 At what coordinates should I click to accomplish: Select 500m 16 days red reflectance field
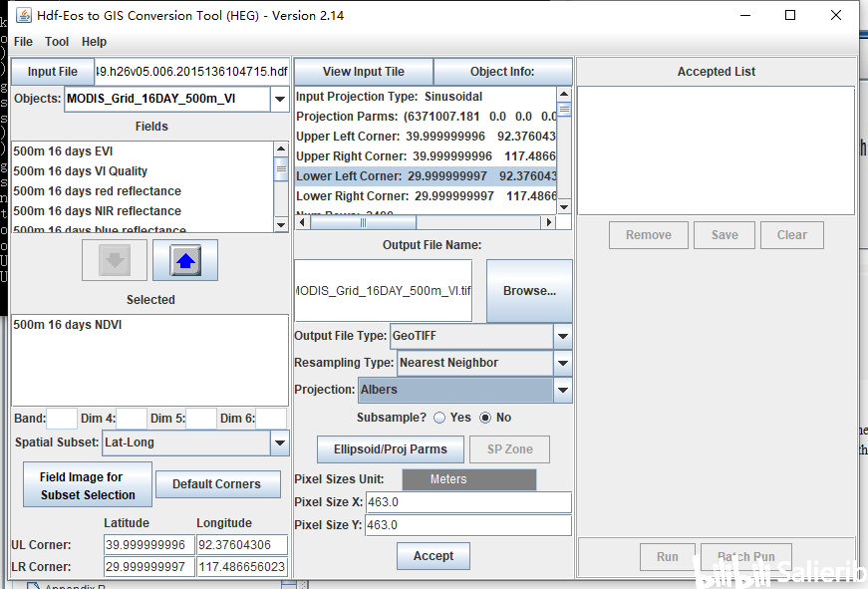tap(143, 191)
